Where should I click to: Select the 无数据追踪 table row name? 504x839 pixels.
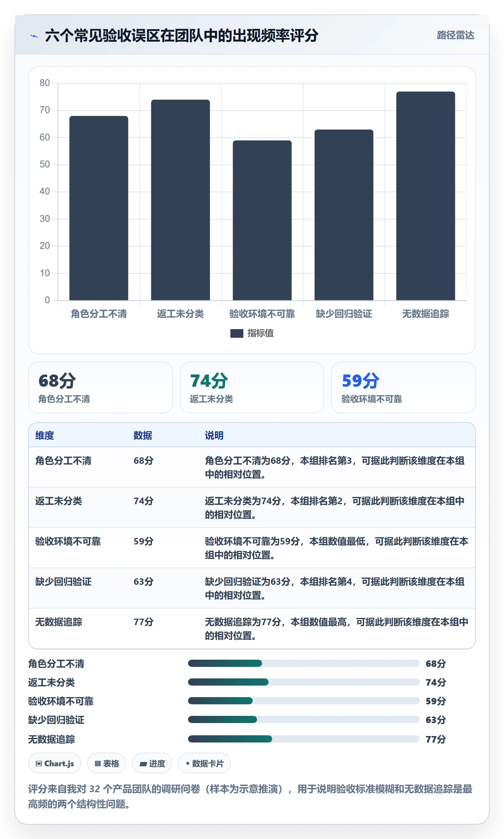pyautogui.click(x=59, y=622)
